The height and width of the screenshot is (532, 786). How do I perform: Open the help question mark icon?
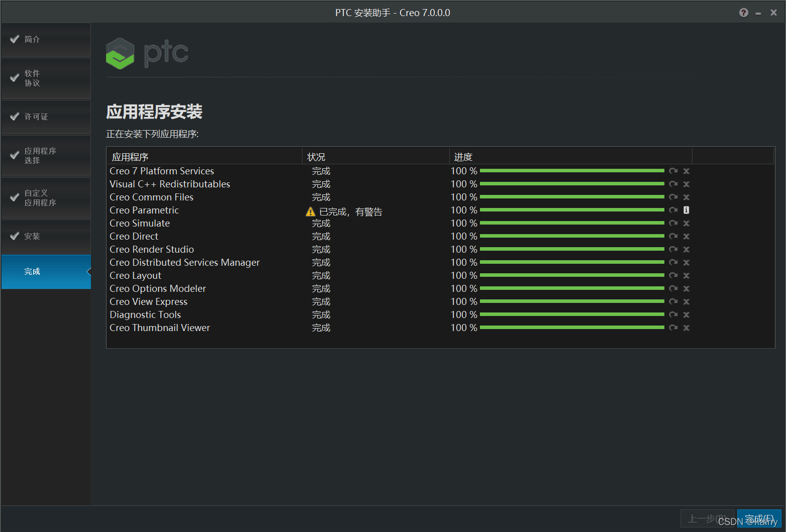coord(744,13)
